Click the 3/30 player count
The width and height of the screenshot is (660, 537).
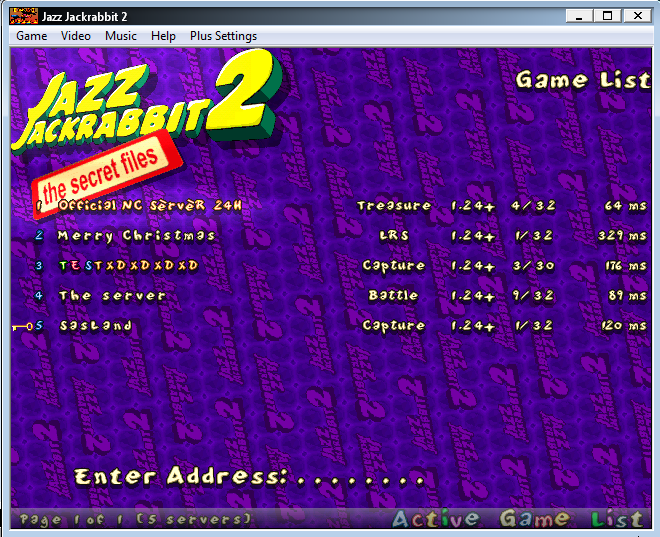(533, 266)
